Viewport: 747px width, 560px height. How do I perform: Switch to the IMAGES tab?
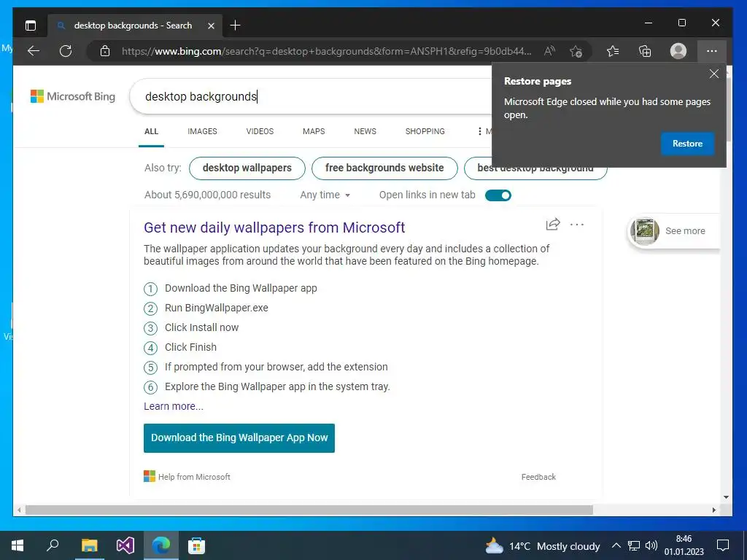202,131
